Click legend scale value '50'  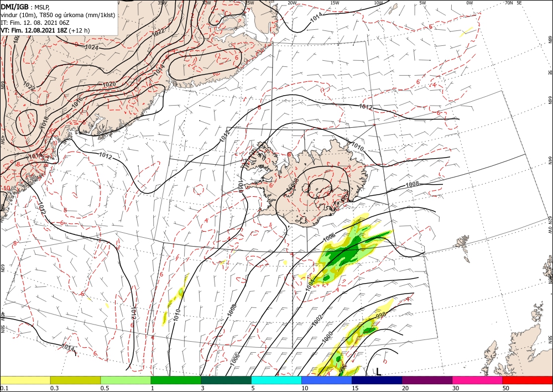(506, 388)
